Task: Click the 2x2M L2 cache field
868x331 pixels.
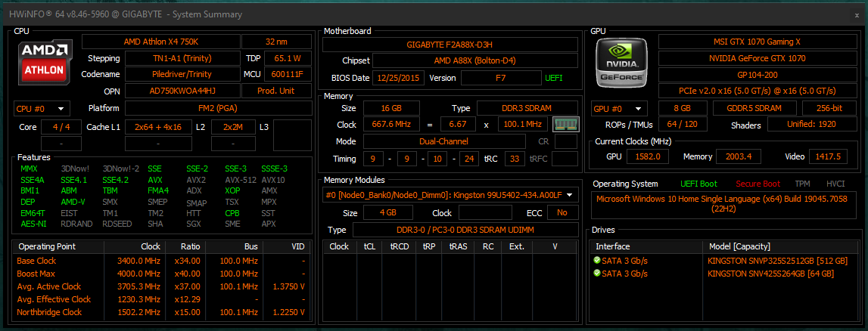Action: point(233,127)
